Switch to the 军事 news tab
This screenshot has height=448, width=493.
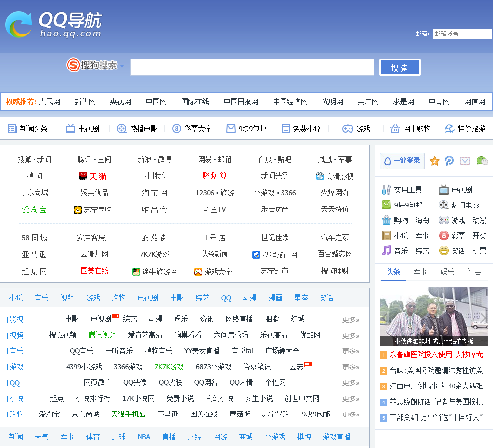pos(420,272)
